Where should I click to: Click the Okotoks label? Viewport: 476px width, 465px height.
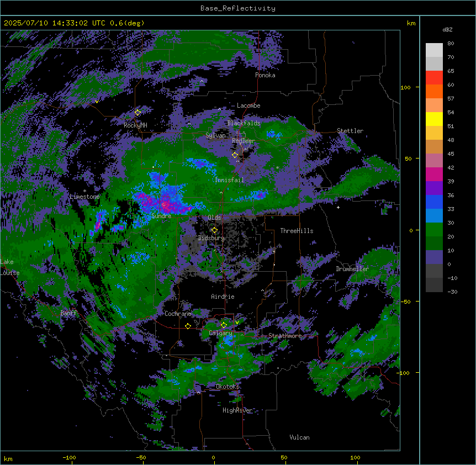[228, 387]
